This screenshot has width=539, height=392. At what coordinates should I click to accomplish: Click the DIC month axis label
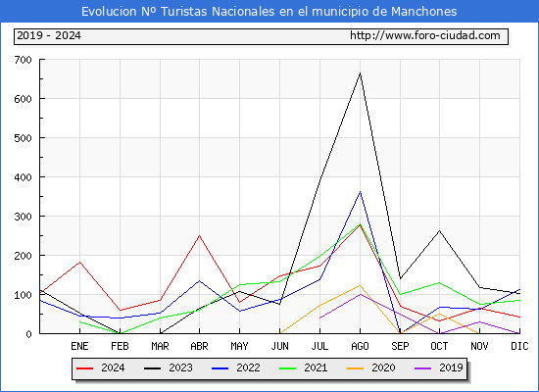[x=519, y=346]
